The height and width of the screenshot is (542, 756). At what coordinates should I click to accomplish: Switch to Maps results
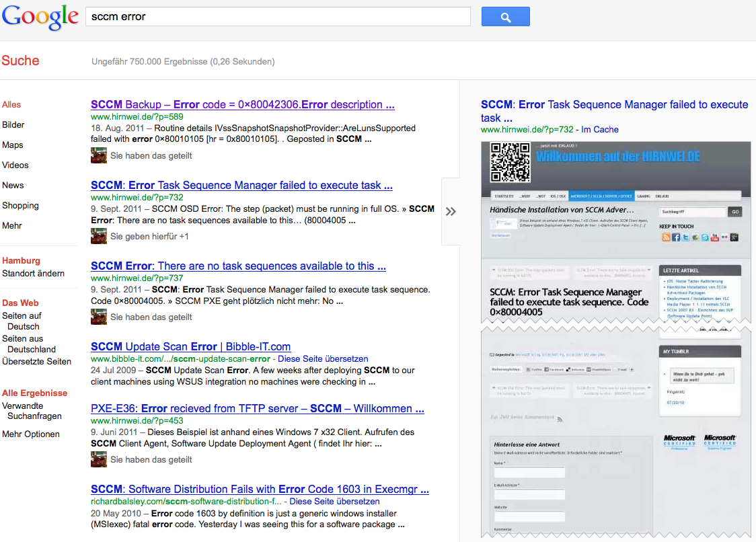pyautogui.click(x=13, y=145)
